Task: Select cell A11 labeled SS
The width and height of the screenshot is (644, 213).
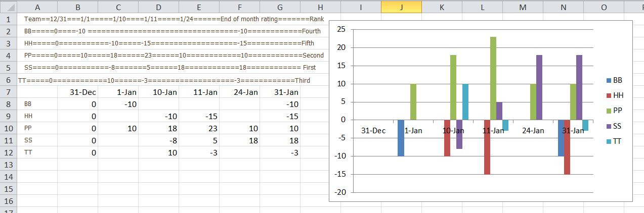Action: coord(37,140)
